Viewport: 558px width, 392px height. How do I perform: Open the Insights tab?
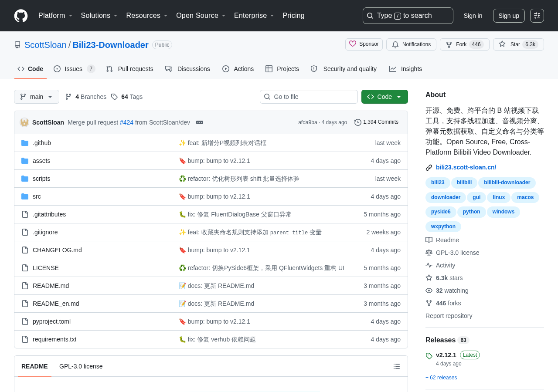(405, 69)
